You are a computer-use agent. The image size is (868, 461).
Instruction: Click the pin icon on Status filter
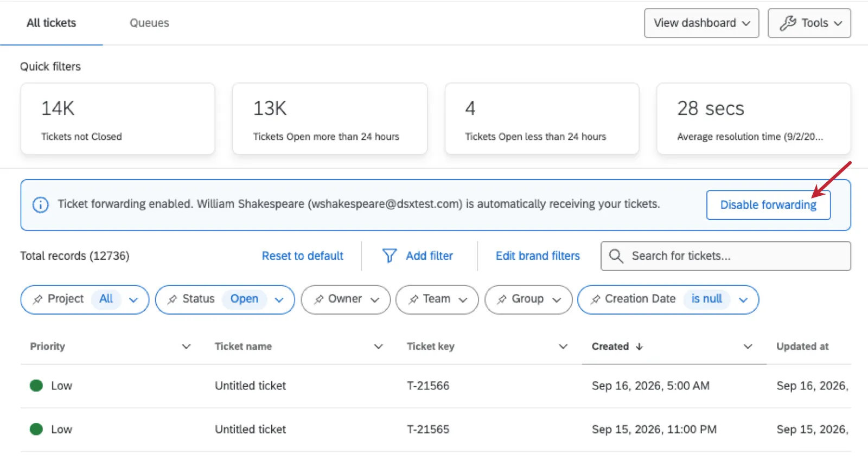coord(172,299)
